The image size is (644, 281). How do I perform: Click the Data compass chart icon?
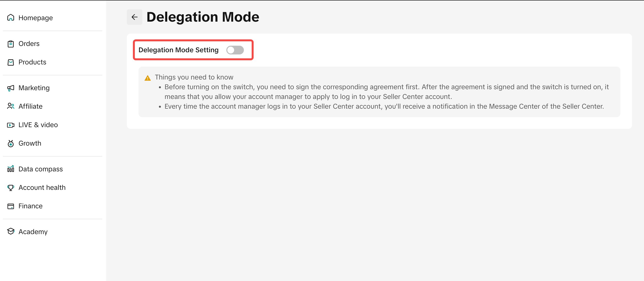point(10,169)
